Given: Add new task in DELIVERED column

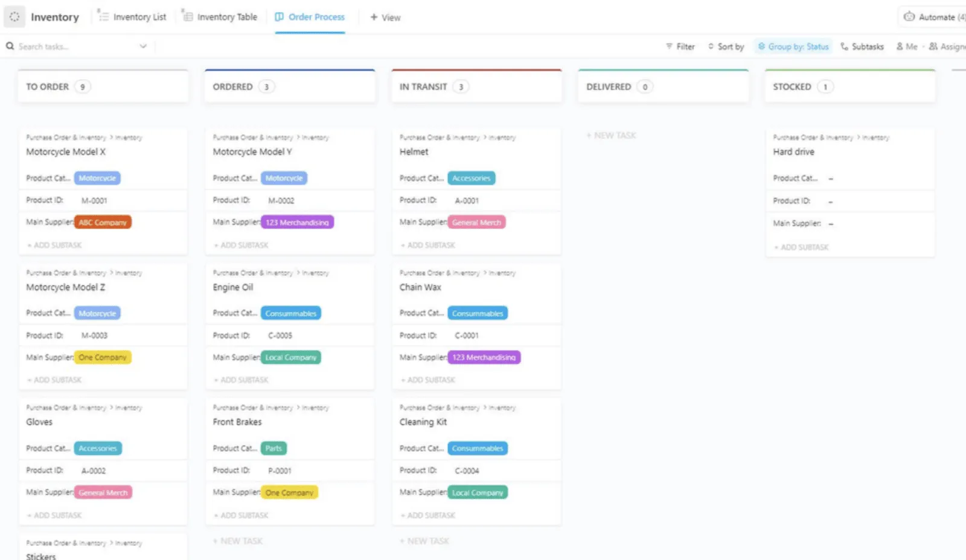Looking at the screenshot, I should pos(611,136).
